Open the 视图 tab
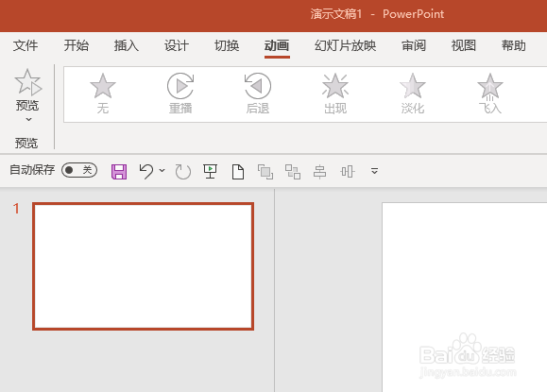The image size is (547, 392). tap(464, 45)
